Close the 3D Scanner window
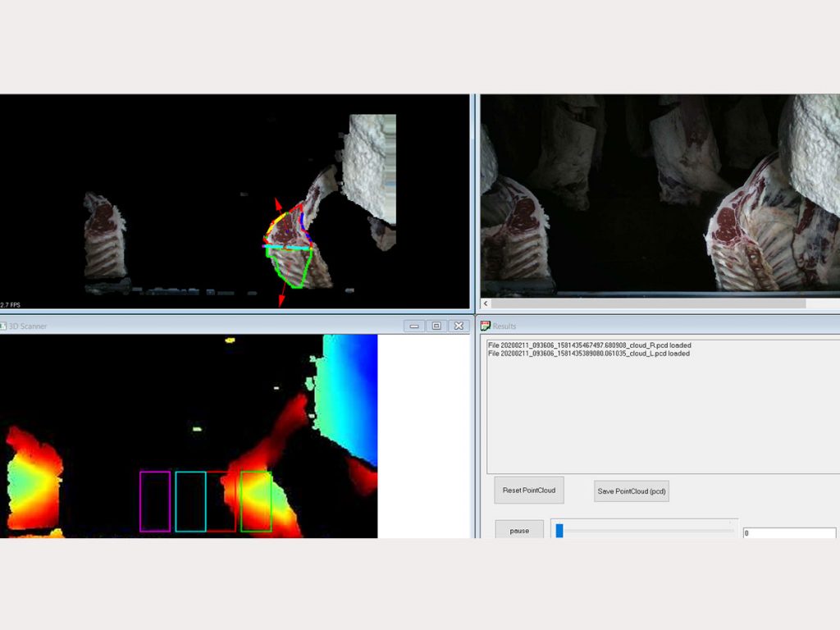This screenshot has height=630, width=840. click(459, 326)
